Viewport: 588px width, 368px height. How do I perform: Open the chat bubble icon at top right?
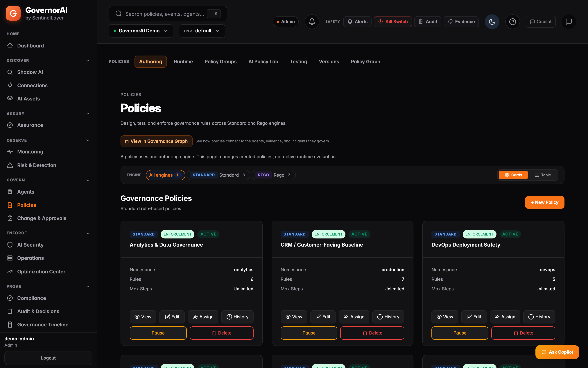(569, 22)
